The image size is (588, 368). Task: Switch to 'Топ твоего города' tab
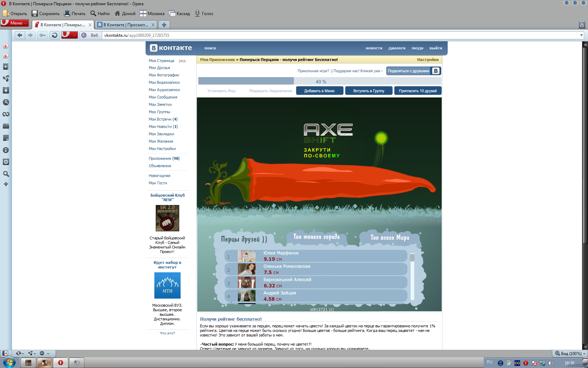tap(316, 237)
